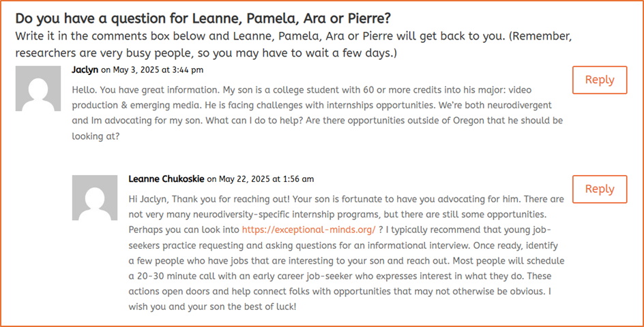644x327 pixels.
Task: Click Reply button on Jaclyn's comment
Action: coord(600,80)
